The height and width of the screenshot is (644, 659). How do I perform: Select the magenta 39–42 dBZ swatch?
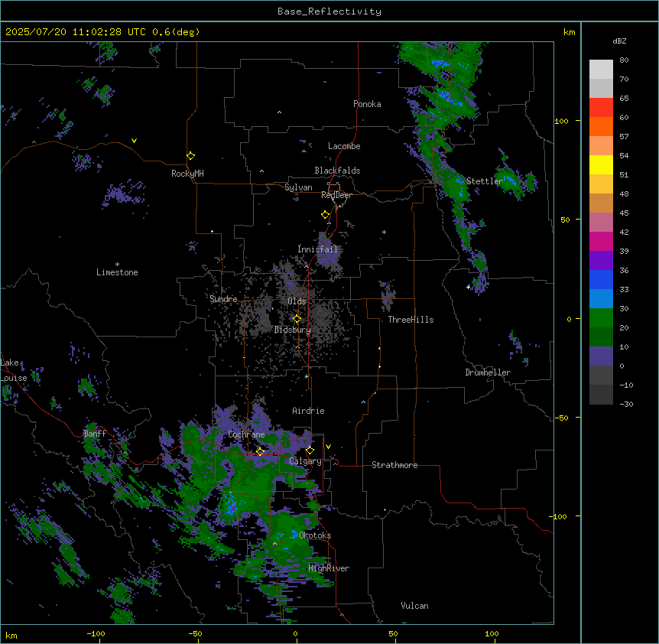click(x=601, y=241)
